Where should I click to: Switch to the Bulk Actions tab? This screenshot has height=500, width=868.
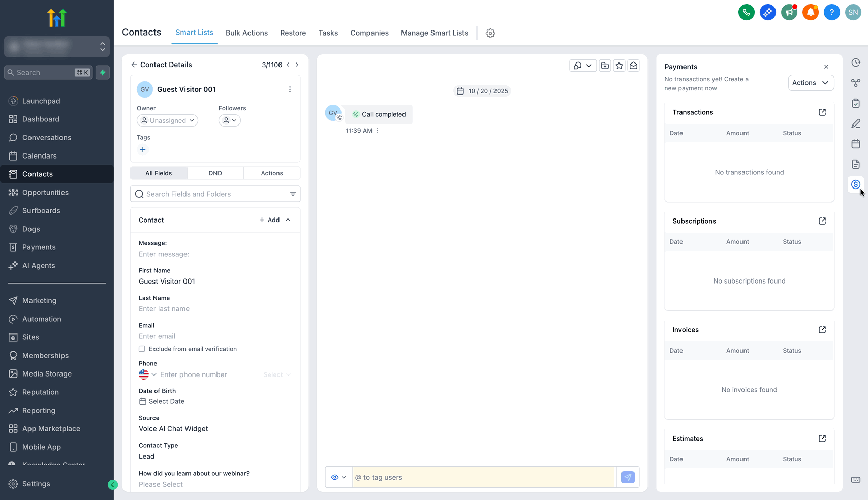[x=246, y=33]
